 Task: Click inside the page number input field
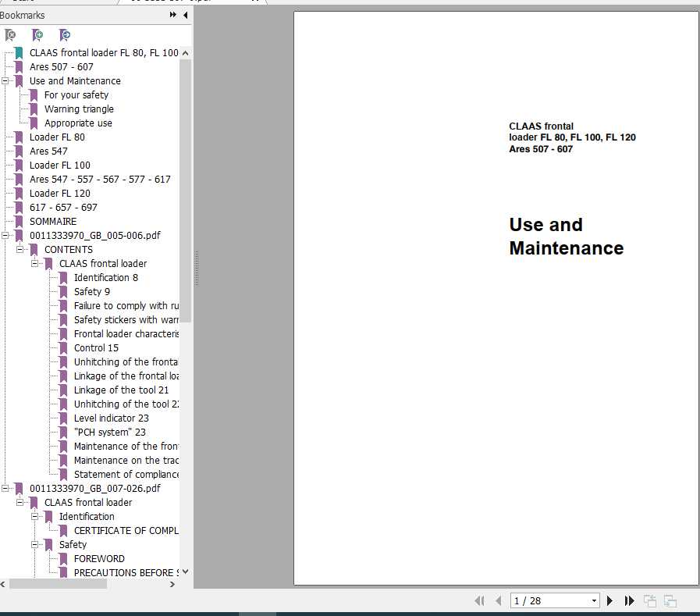coord(546,600)
